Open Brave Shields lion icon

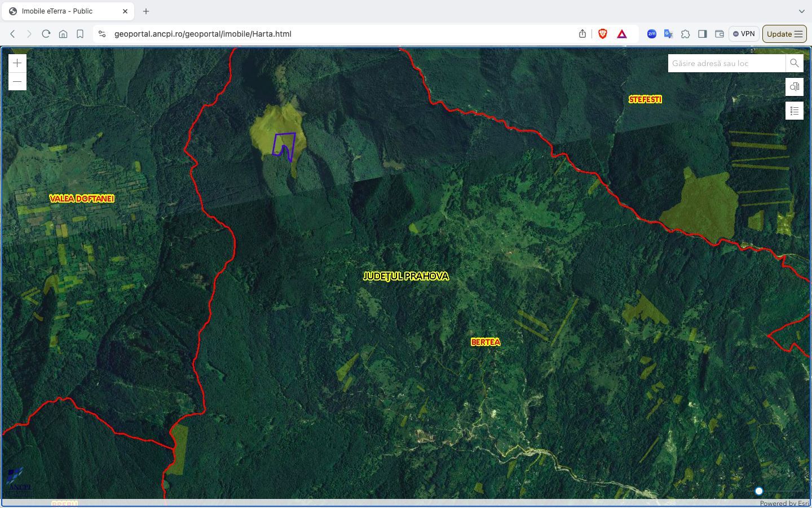(602, 34)
